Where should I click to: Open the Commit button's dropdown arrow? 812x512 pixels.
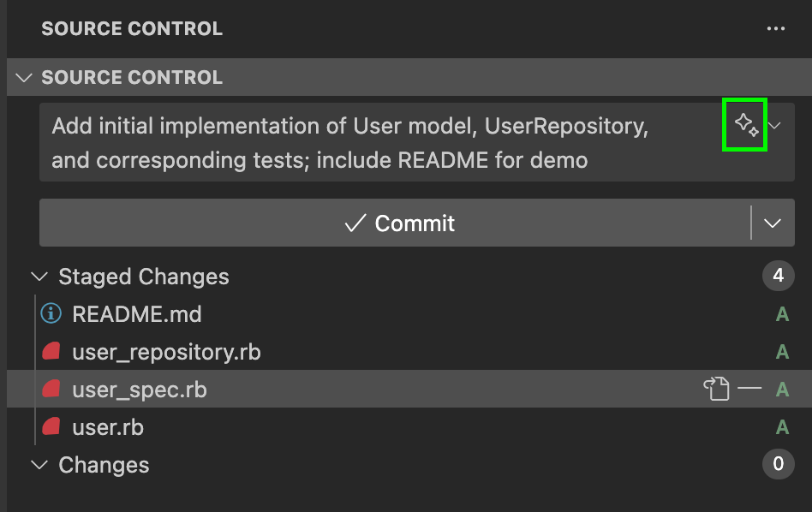pyautogui.click(x=773, y=223)
